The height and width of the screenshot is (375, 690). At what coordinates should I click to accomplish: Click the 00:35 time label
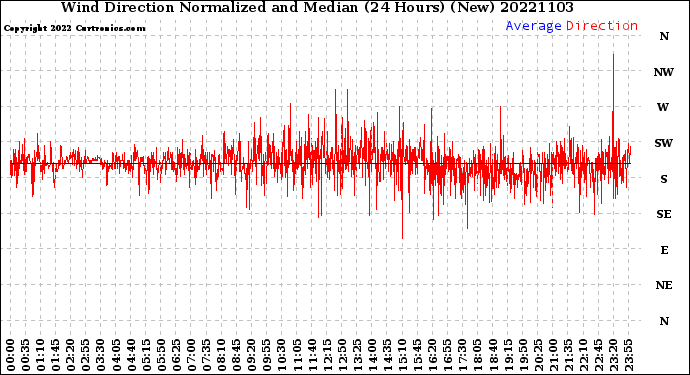pyautogui.click(x=26, y=355)
